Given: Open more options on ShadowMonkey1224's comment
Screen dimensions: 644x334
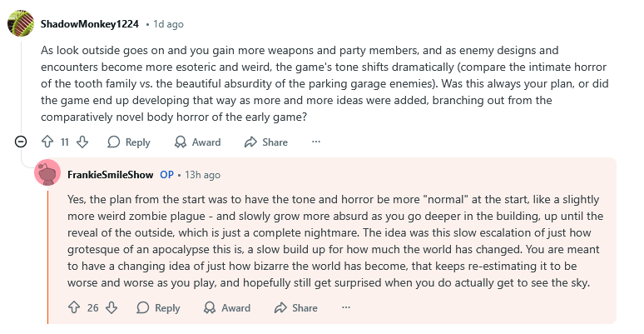Looking at the screenshot, I should (316, 142).
